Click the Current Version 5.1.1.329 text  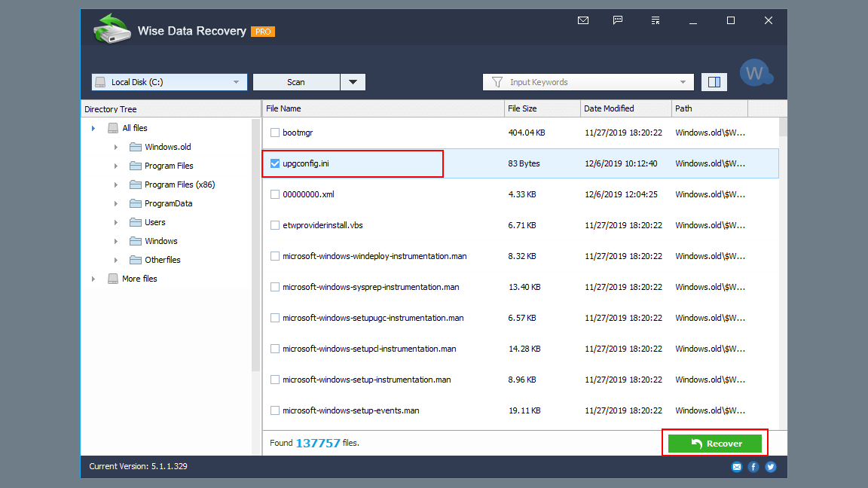(x=139, y=466)
